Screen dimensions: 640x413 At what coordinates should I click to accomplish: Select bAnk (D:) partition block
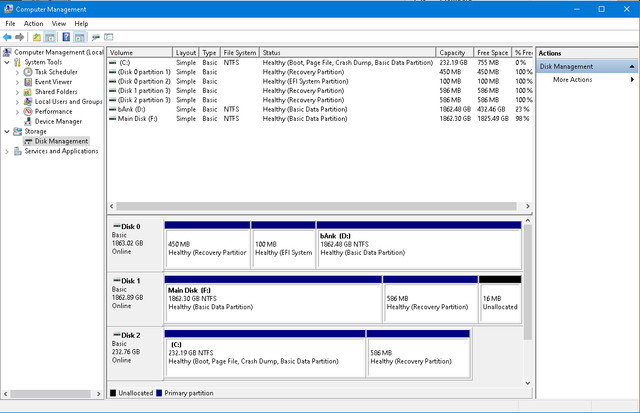click(x=419, y=245)
